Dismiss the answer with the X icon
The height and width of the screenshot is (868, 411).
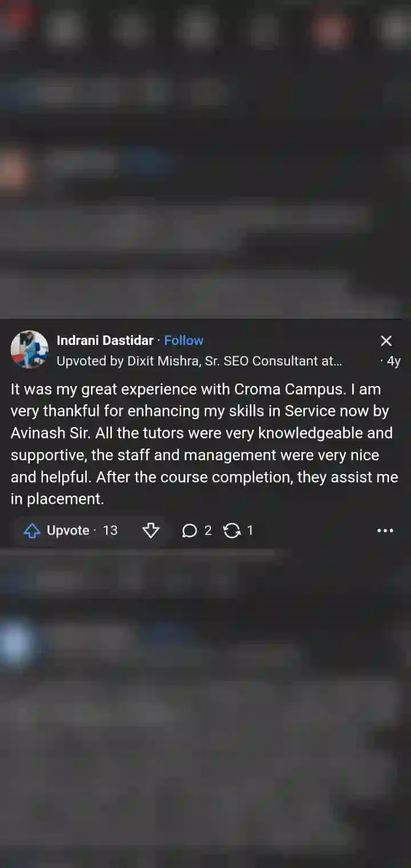coord(386,341)
